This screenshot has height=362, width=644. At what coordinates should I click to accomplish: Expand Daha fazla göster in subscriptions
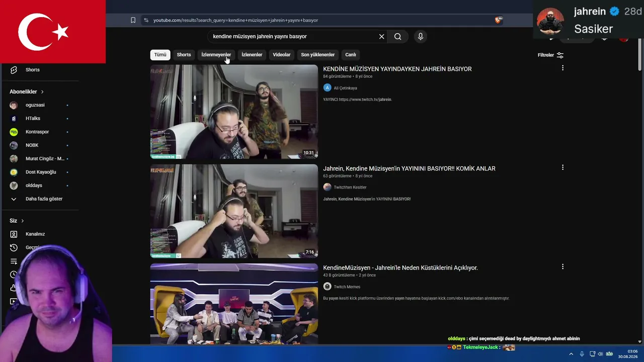click(x=36, y=199)
